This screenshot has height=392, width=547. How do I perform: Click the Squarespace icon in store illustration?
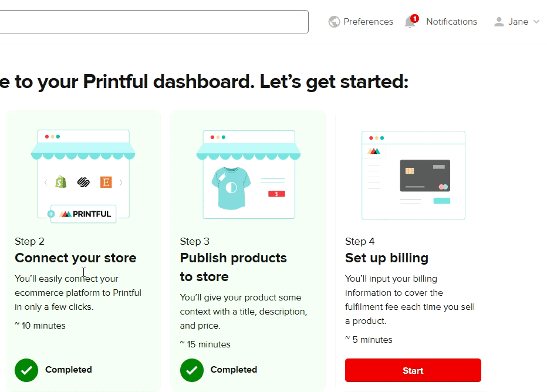[x=83, y=183]
